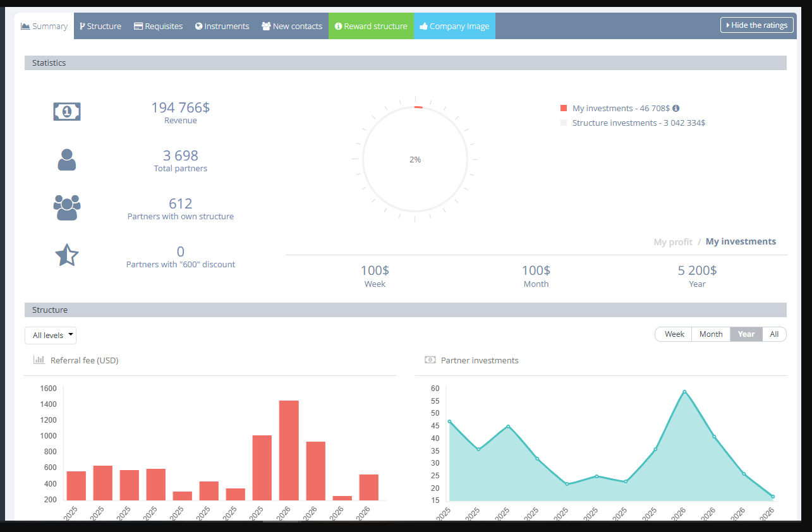Switch to the Structure tab
812x532 pixels.
100,26
